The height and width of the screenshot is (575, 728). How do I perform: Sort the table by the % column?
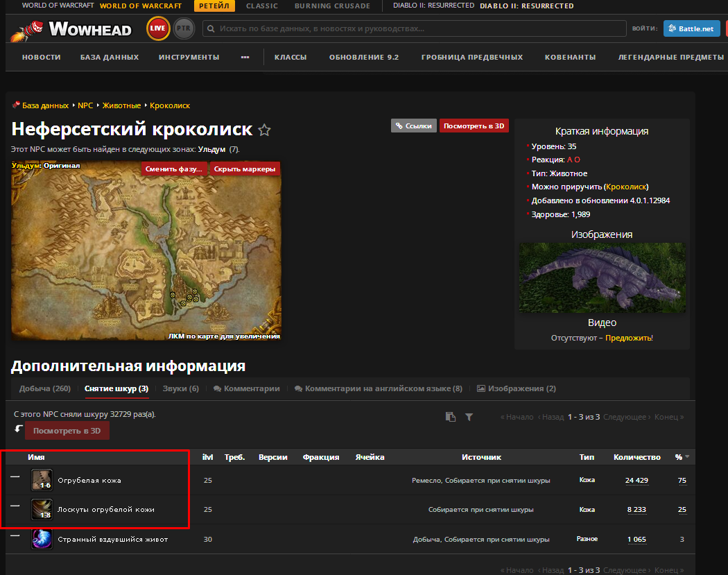coord(678,457)
